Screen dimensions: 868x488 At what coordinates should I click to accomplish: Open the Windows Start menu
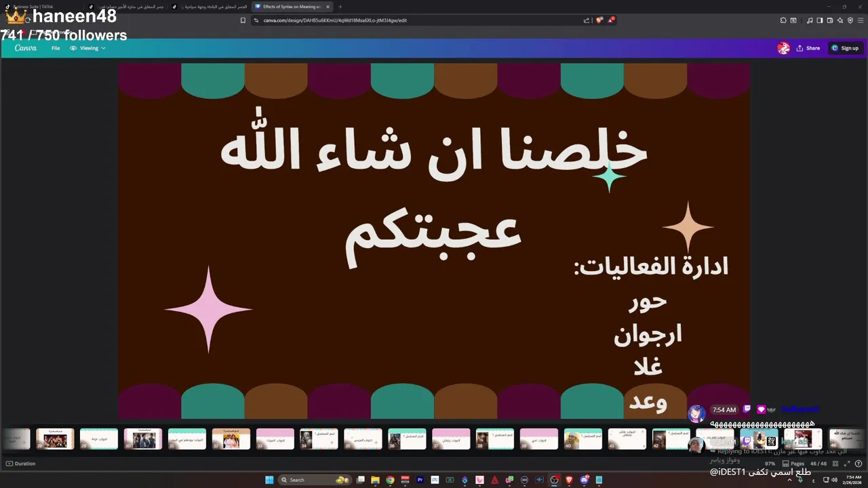[x=269, y=480]
